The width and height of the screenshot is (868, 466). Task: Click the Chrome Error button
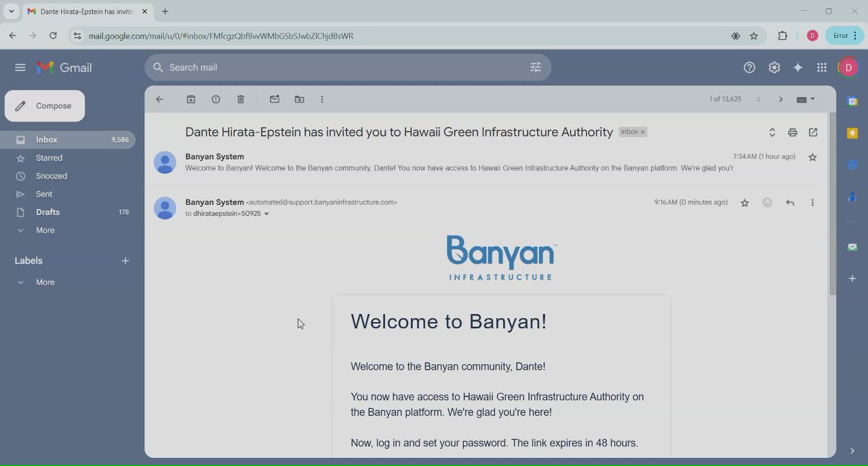(x=844, y=36)
